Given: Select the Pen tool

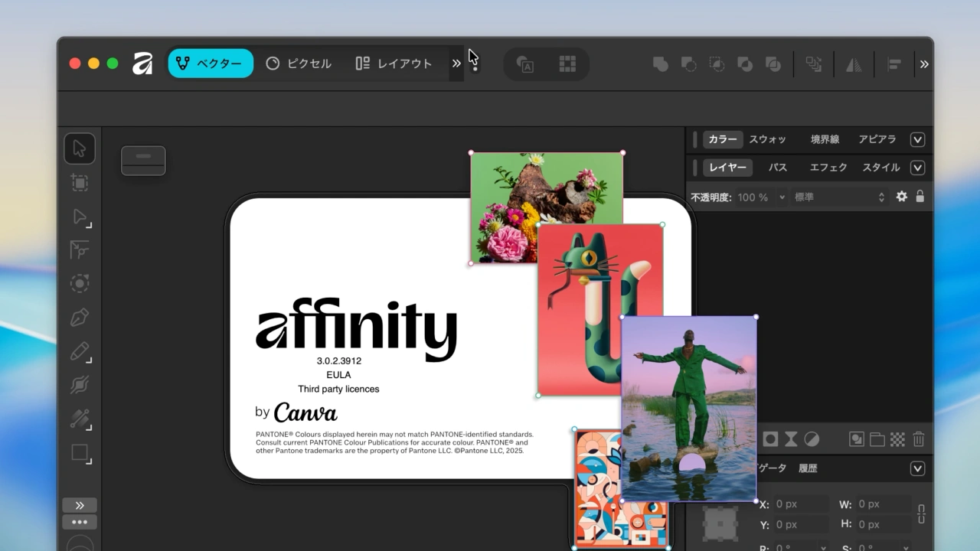Looking at the screenshot, I should pos(80,317).
